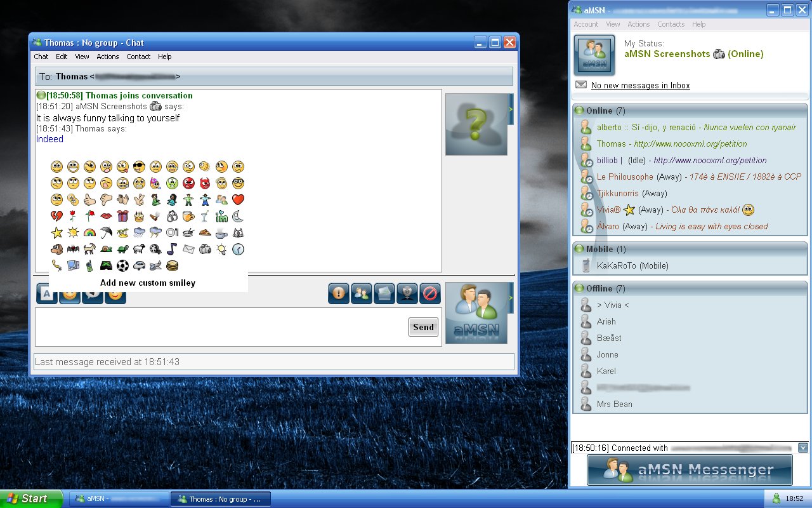Open the Edit menu in the chat window
Image resolution: width=812 pixels, height=508 pixels.
click(62, 57)
